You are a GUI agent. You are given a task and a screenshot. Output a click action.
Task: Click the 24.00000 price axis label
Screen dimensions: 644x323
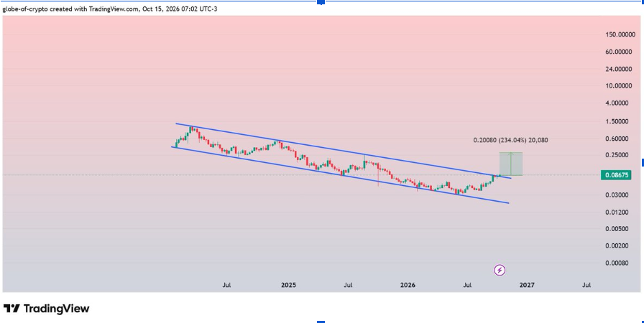[620, 69]
